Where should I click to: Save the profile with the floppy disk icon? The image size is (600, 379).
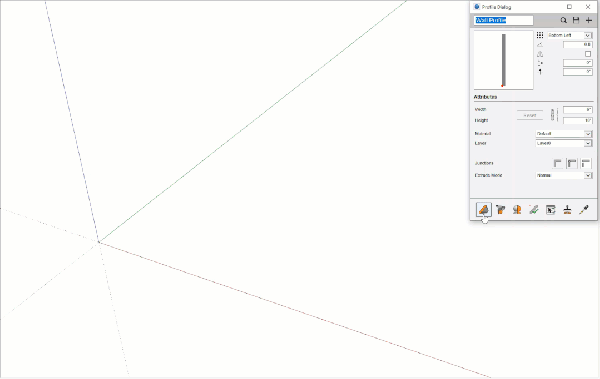pyautogui.click(x=576, y=20)
